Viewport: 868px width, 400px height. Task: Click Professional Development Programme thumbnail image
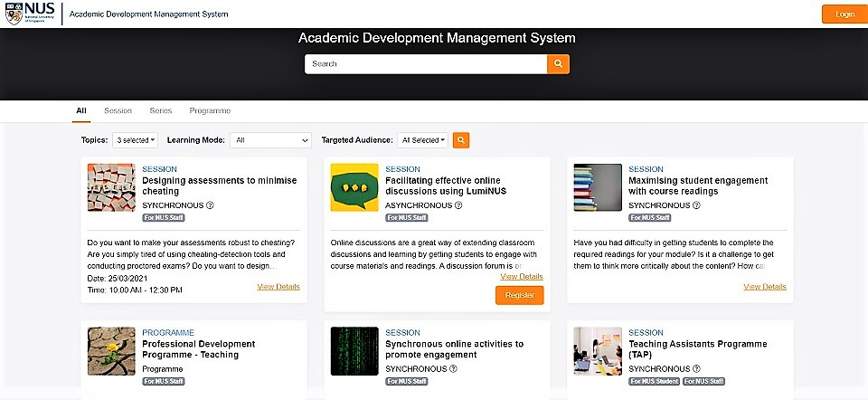click(x=111, y=351)
